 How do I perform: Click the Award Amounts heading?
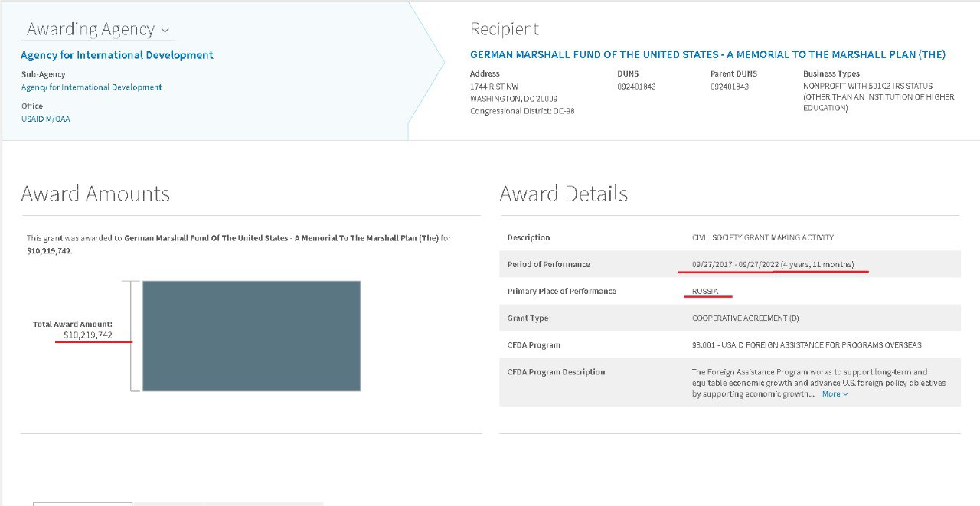96,194
